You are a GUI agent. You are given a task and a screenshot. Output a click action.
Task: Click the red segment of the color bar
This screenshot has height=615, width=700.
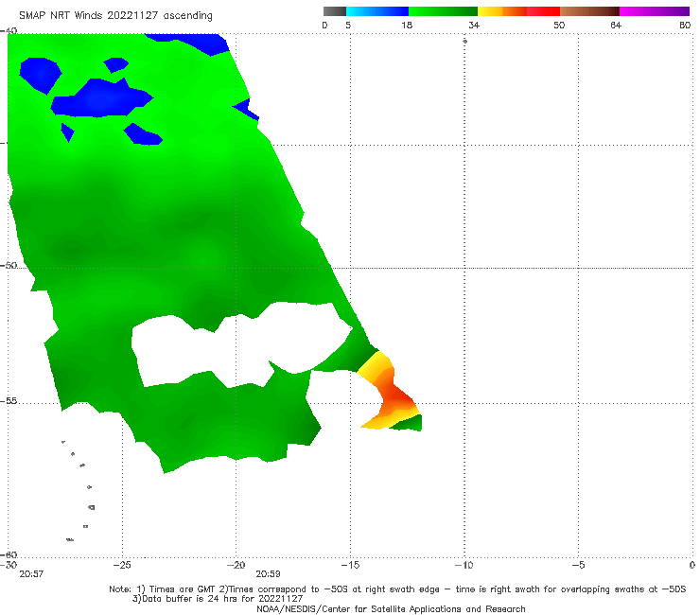(543, 11)
